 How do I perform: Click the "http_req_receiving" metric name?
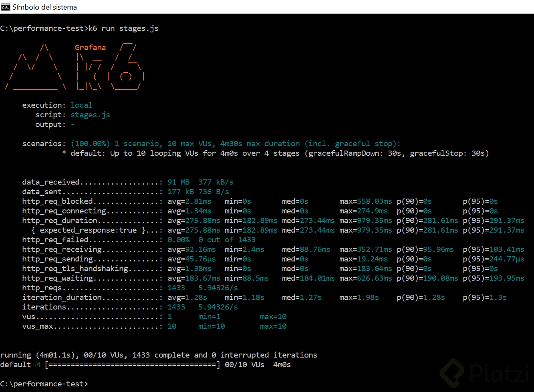point(62,249)
